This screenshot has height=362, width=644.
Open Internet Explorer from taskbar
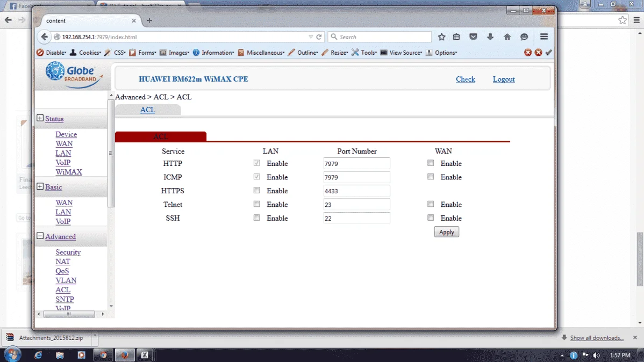(38, 355)
